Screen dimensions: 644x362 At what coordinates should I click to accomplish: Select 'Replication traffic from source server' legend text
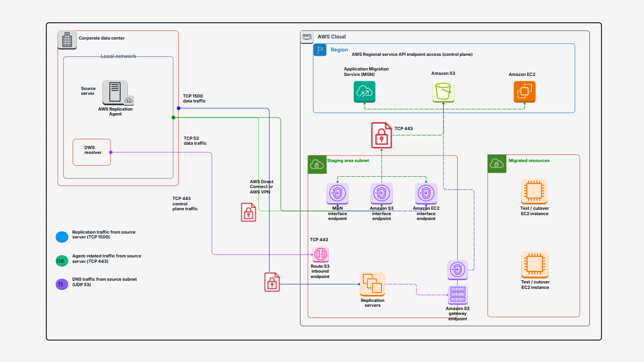point(104,234)
